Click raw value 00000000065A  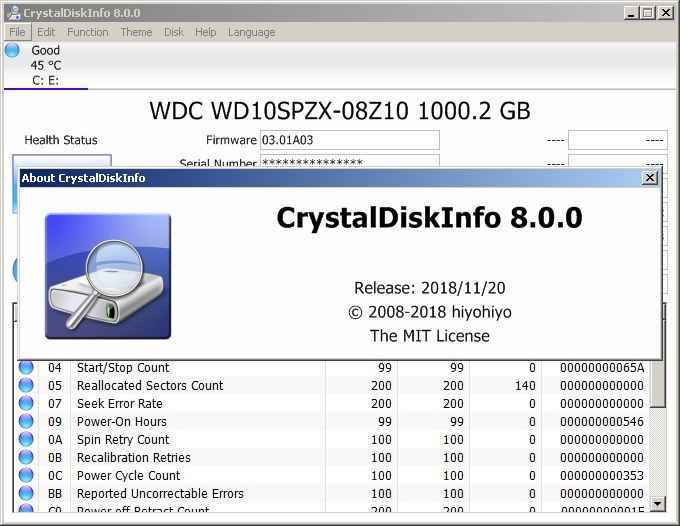602,368
